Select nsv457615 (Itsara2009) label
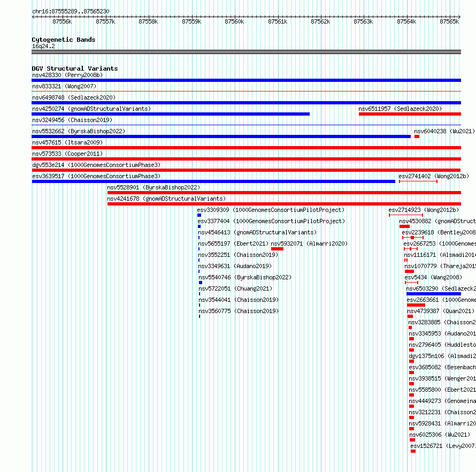The height and width of the screenshot is (472, 476). pos(67,142)
